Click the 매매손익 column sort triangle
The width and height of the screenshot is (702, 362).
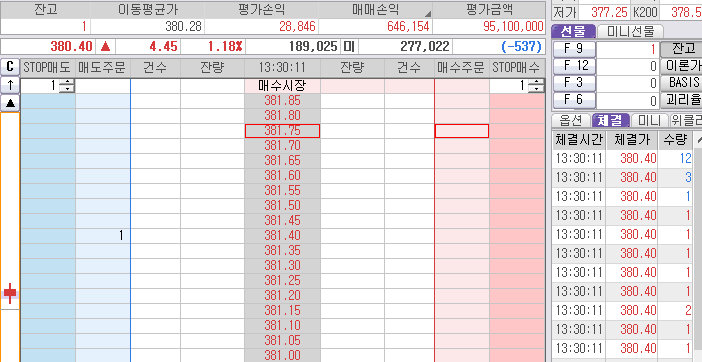pos(427,13)
